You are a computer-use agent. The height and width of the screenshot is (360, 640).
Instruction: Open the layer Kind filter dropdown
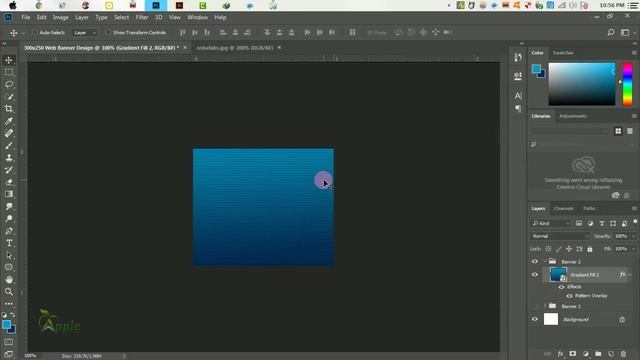[x=551, y=223]
